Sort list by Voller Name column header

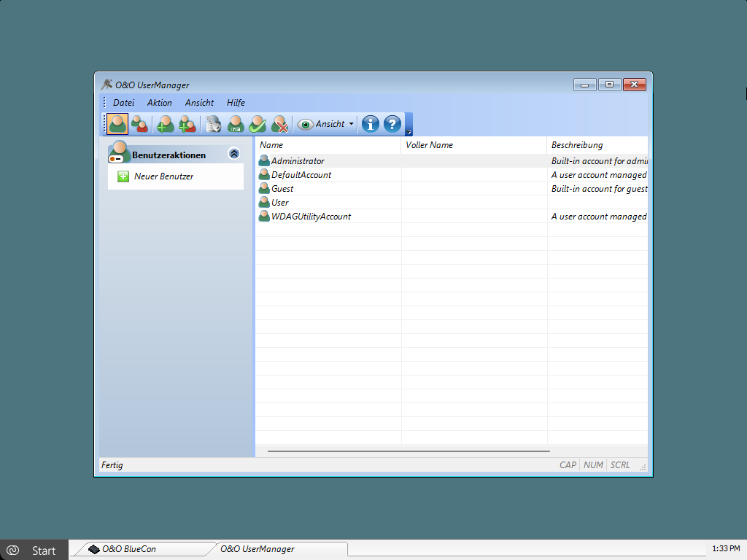tap(429, 145)
